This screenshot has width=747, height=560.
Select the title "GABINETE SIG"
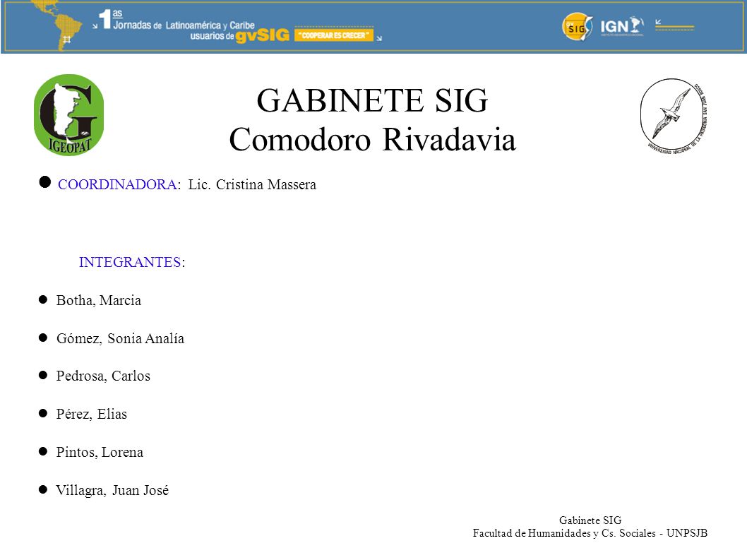pyautogui.click(x=372, y=100)
